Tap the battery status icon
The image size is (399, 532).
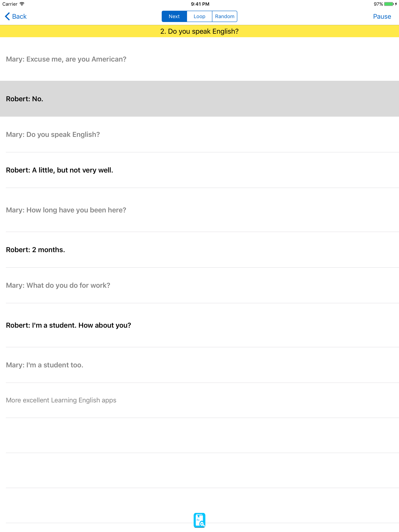pyautogui.click(x=388, y=4)
